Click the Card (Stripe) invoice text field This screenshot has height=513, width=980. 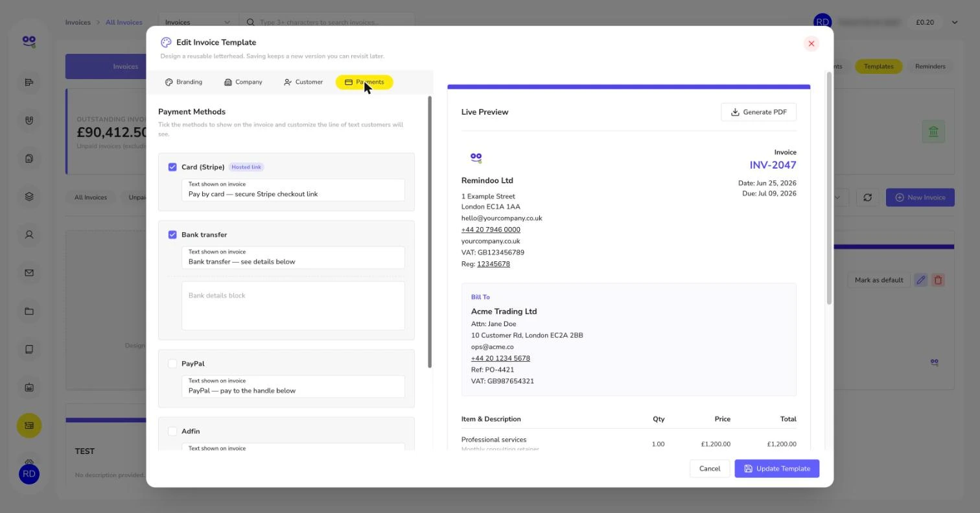[x=293, y=190]
